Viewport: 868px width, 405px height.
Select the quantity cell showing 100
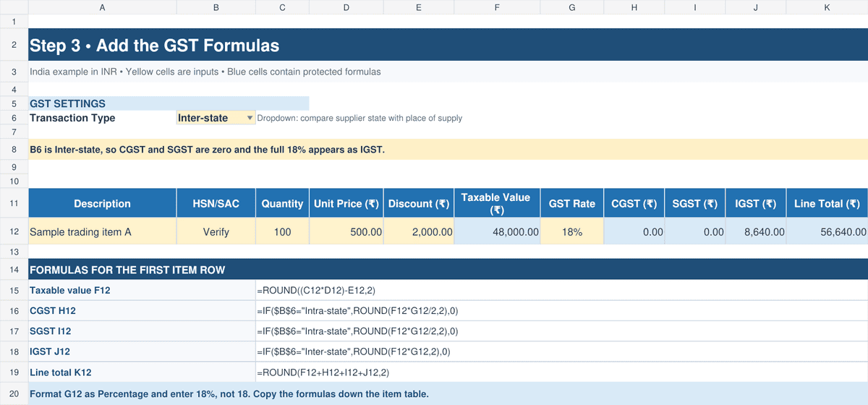pos(282,232)
